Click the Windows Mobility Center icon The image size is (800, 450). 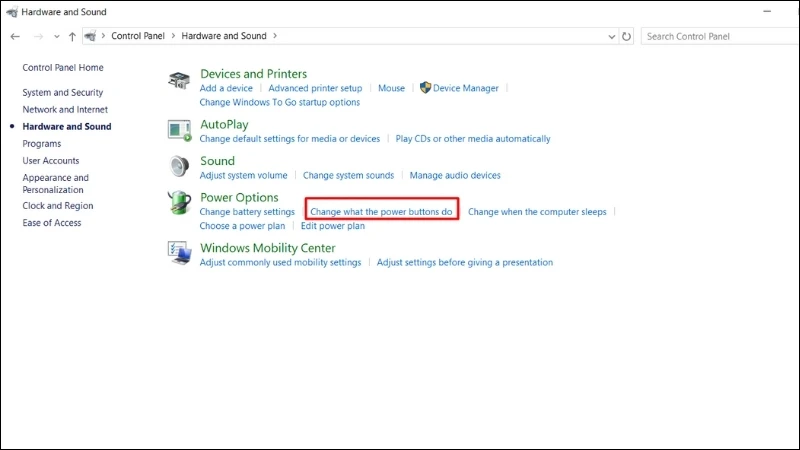[x=179, y=253]
